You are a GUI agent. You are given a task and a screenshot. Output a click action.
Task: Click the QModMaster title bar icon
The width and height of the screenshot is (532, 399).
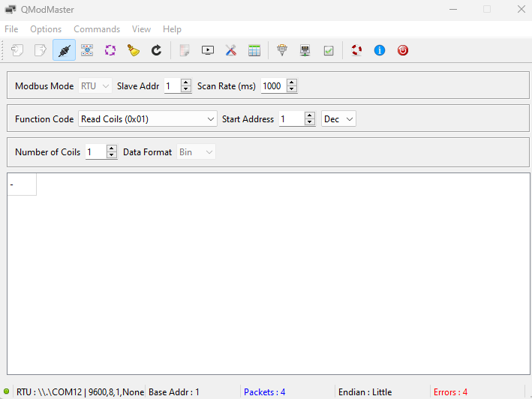11,9
